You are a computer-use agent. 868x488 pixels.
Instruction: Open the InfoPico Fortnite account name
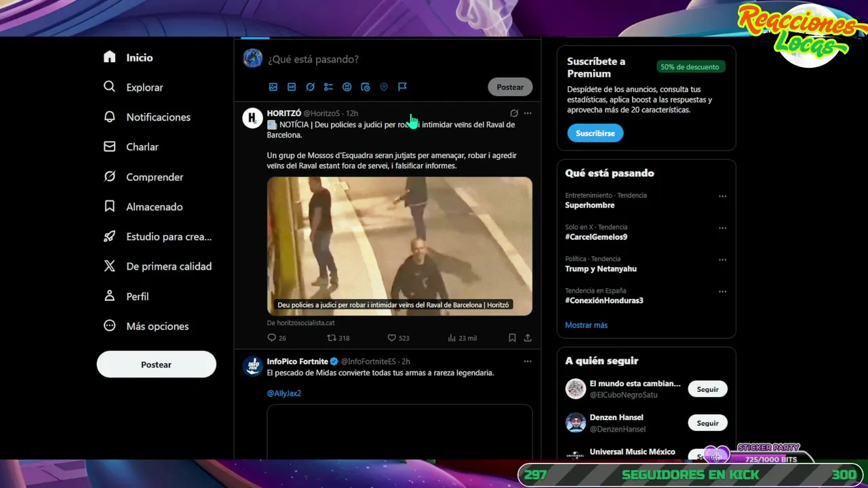[x=298, y=361]
